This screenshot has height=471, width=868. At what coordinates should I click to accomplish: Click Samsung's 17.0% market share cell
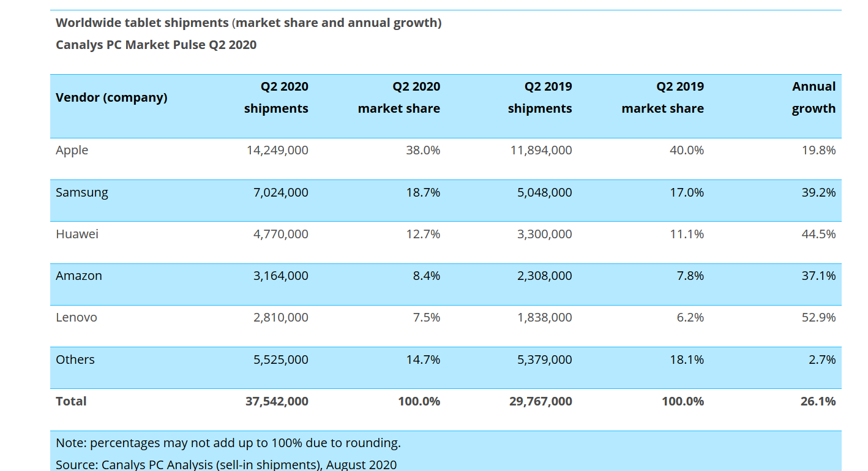point(687,192)
